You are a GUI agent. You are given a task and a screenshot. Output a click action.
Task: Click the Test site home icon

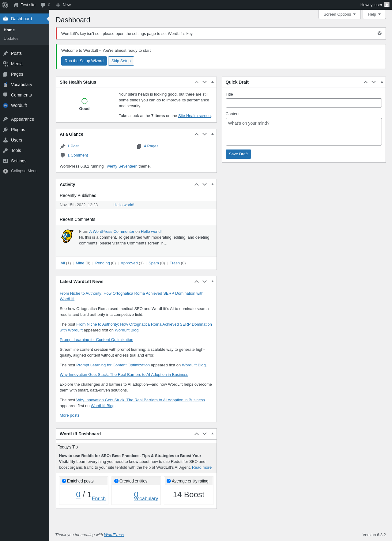point(16,5)
